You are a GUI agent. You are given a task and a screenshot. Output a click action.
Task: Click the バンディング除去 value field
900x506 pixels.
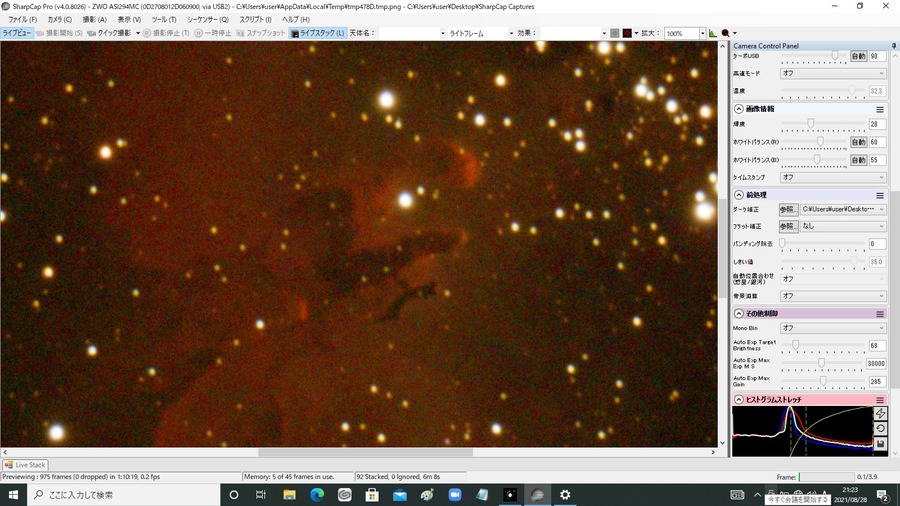point(876,244)
